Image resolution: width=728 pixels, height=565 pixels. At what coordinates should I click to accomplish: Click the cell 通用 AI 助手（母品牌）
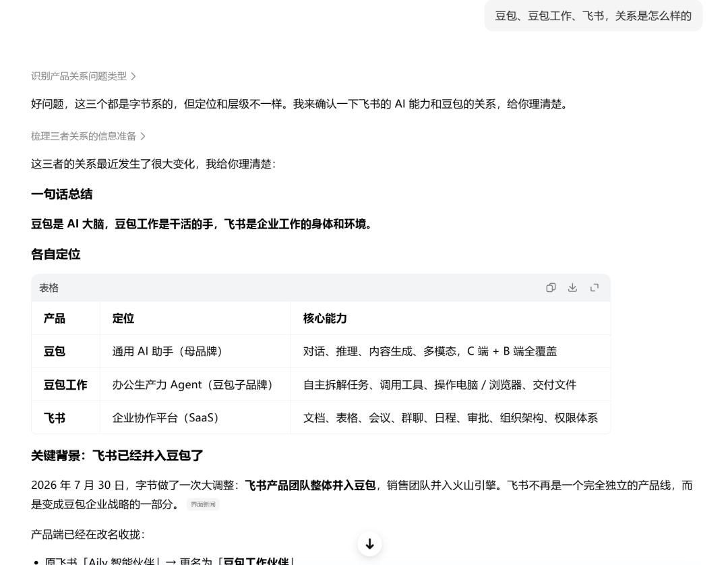coord(195,351)
